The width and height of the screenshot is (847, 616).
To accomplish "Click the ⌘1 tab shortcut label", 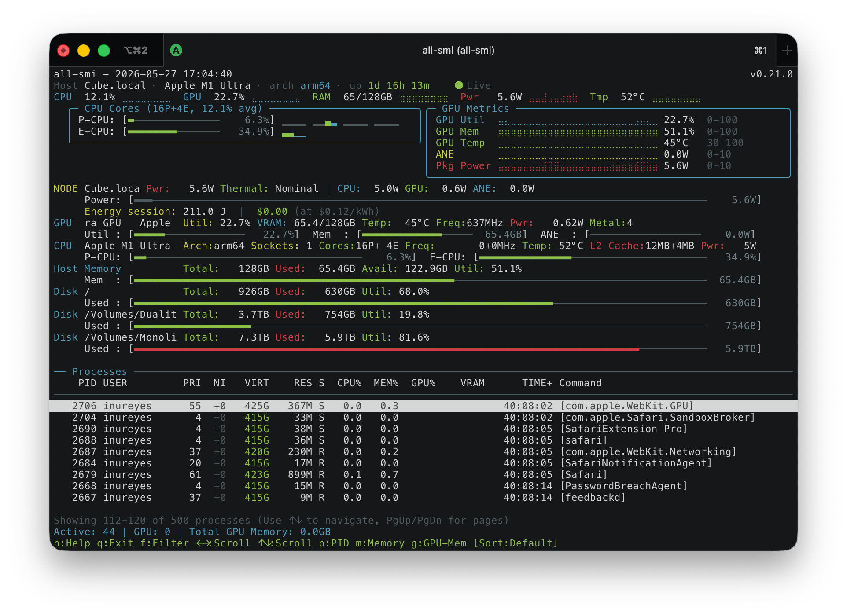I will tap(761, 51).
